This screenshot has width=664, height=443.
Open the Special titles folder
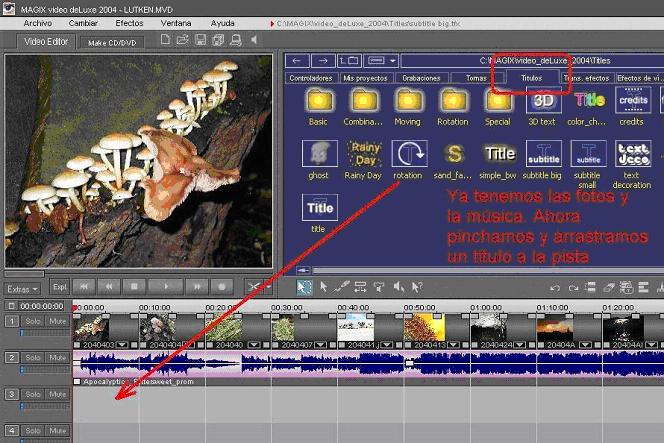pos(498,101)
